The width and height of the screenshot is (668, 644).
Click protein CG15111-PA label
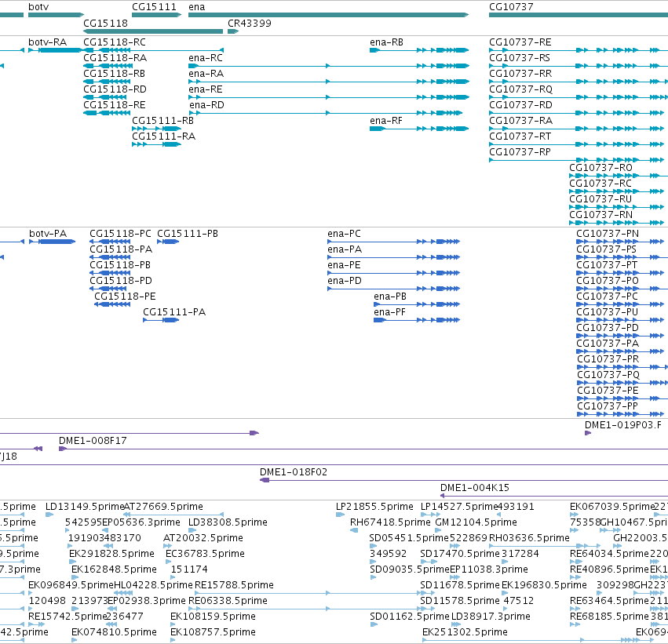174,312
